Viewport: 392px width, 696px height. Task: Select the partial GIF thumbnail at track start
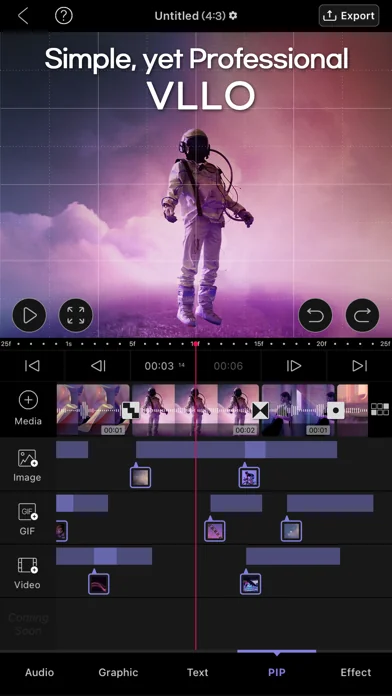pos(62,531)
